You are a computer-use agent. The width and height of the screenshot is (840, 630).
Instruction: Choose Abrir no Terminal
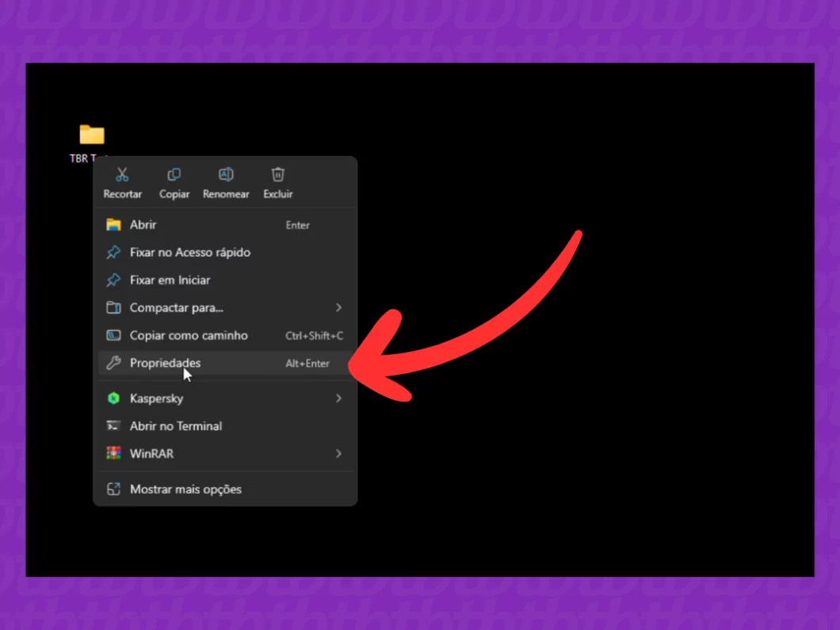tap(226, 426)
